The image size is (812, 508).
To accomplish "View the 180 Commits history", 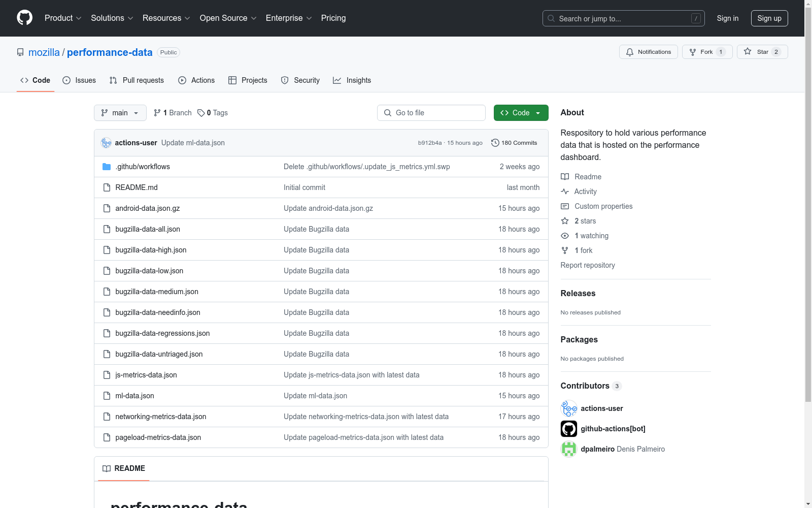I will [x=514, y=143].
